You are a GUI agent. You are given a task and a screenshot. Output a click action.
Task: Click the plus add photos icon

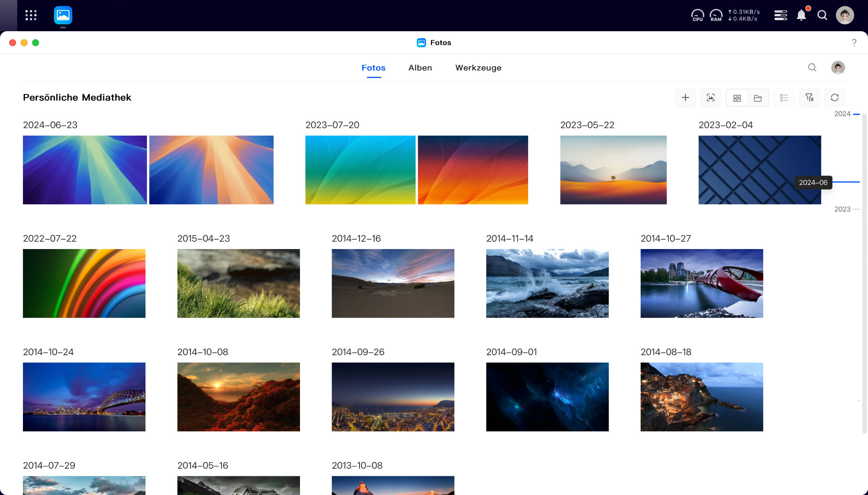point(685,97)
